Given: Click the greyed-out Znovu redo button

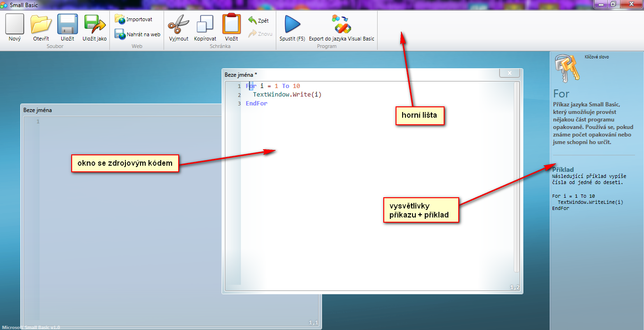Looking at the screenshot, I should 260,34.
